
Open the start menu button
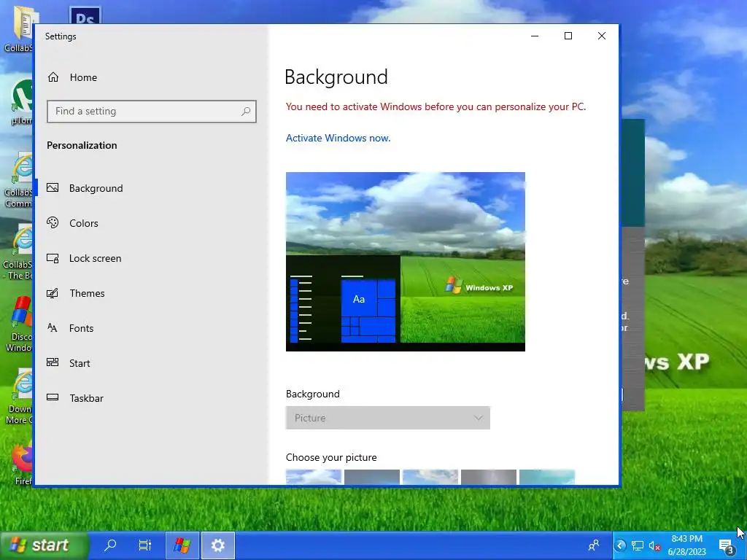point(44,545)
